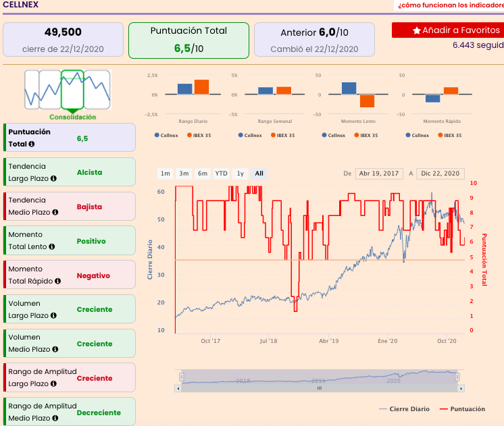This screenshot has height=426, width=504.
Task: Toggle IBEX 35 legend in Momento Lento chart
Action: [x=366, y=135]
